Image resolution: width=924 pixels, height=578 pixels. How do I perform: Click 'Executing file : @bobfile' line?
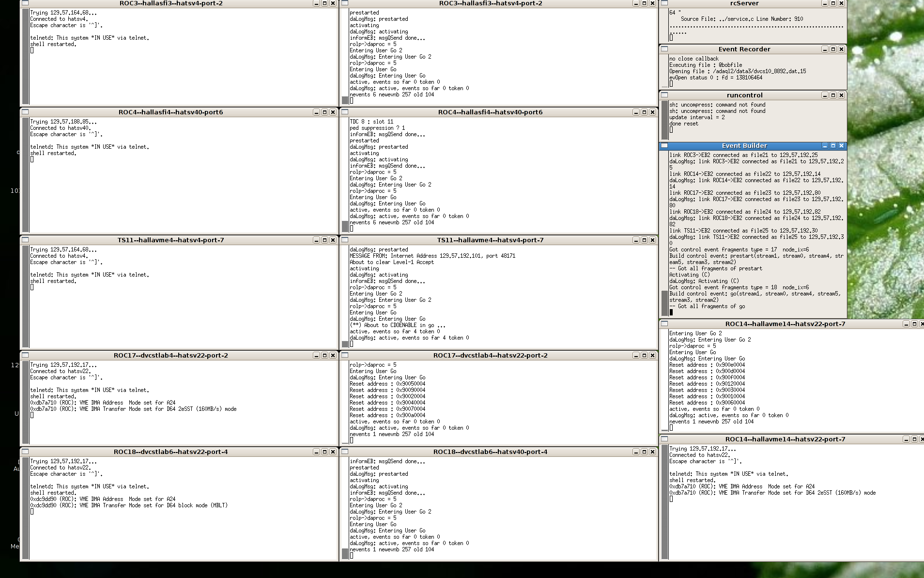pyautogui.click(x=706, y=65)
